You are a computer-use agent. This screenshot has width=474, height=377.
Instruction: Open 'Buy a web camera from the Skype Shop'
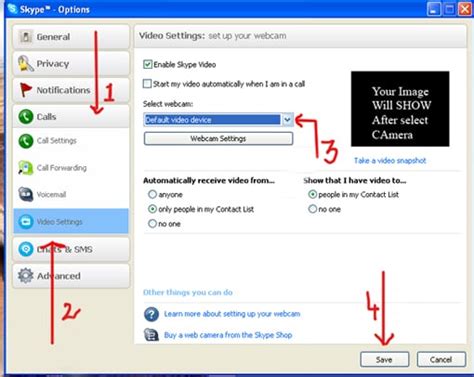(228, 335)
